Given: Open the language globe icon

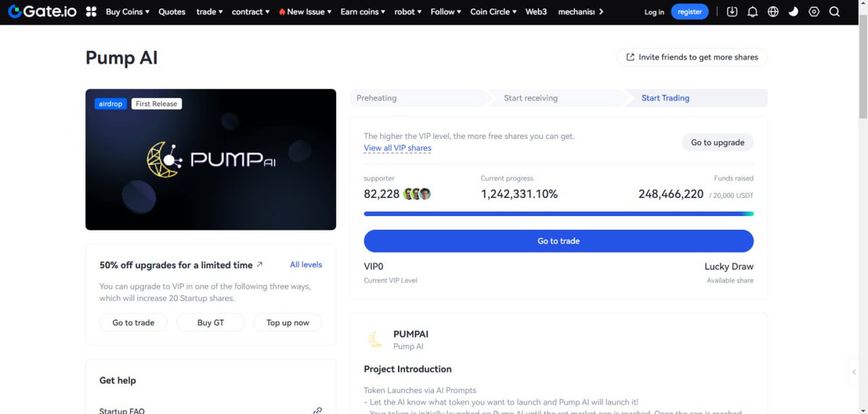Looking at the screenshot, I should [x=773, y=12].
